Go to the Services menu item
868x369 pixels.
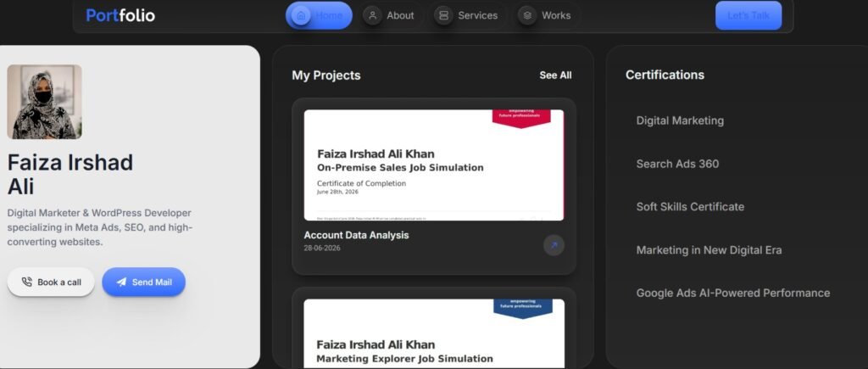[x=468, y=15]
